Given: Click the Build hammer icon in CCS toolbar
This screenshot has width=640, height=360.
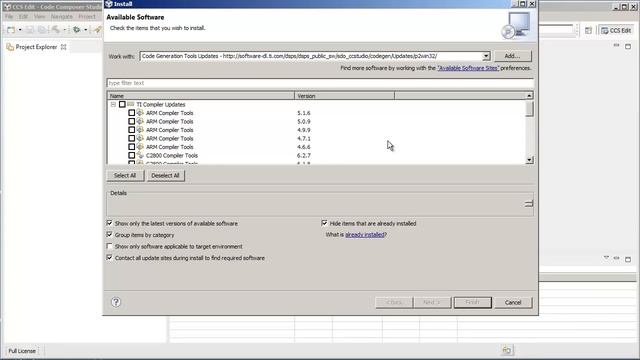Looking at the screenshot, I should pyautogui.click(x=56, y=30).
